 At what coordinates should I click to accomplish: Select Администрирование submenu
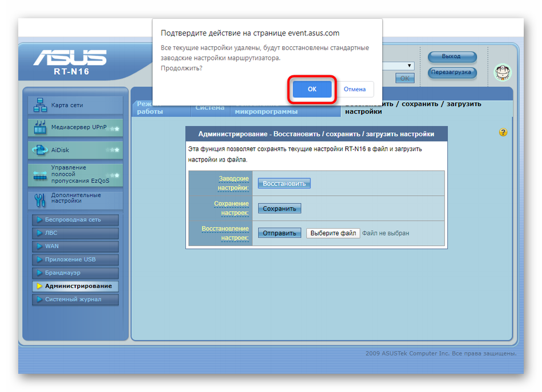[75, 286]
